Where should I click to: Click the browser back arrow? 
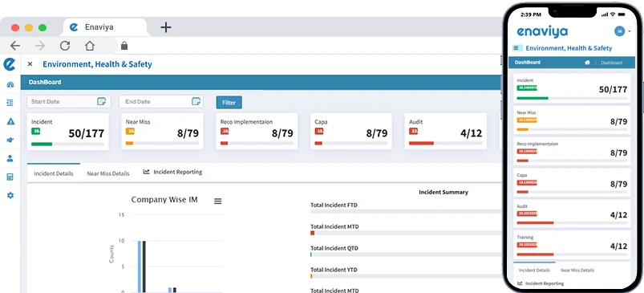point(15,46)
